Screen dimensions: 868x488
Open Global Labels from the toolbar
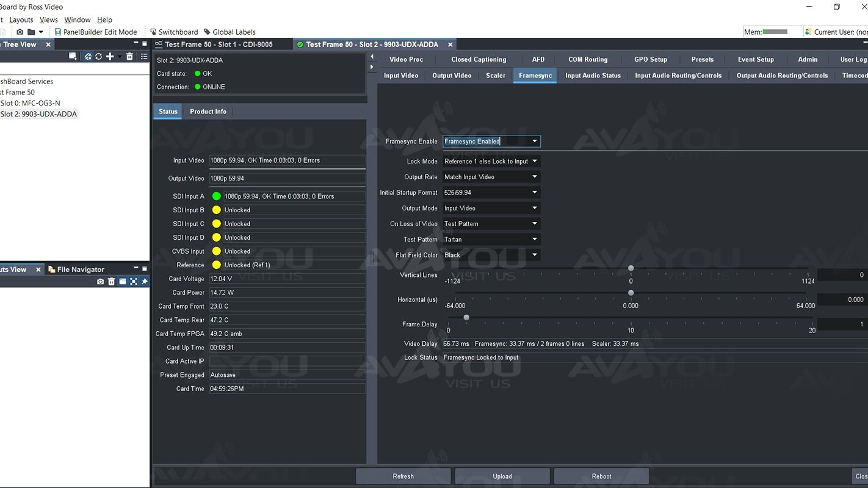pyautogui.click(x=230, y=32)
